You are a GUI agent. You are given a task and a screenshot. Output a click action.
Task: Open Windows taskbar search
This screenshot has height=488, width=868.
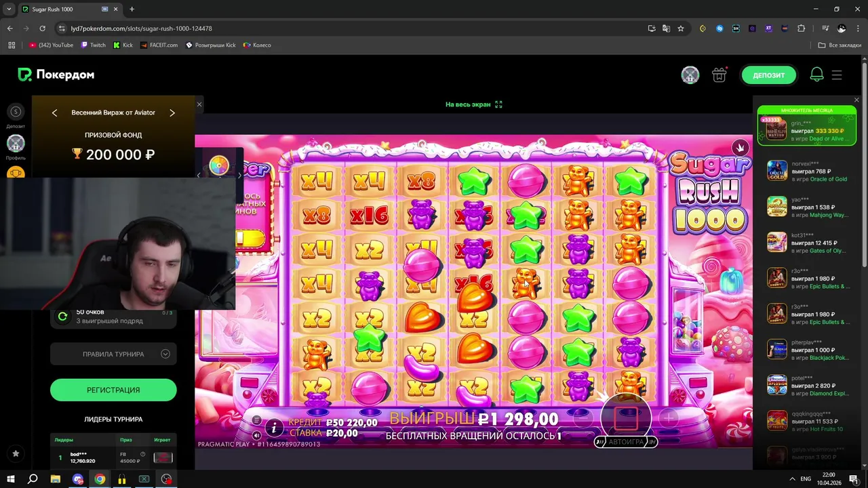click(33, 479)
